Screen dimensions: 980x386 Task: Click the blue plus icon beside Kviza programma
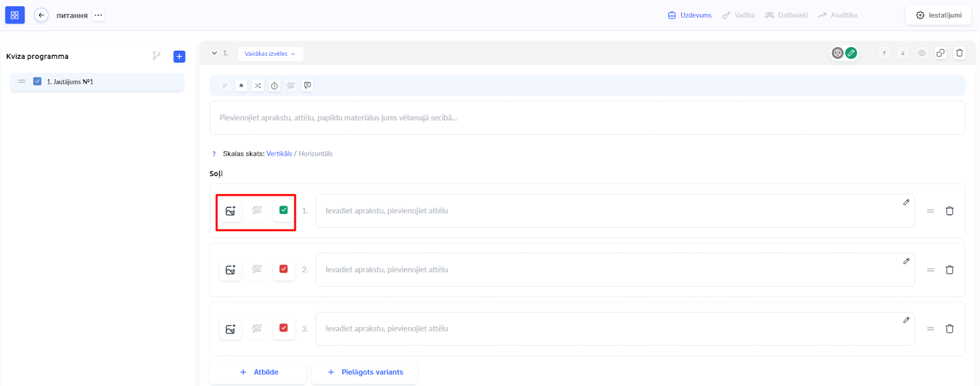[x=179, y=56]
